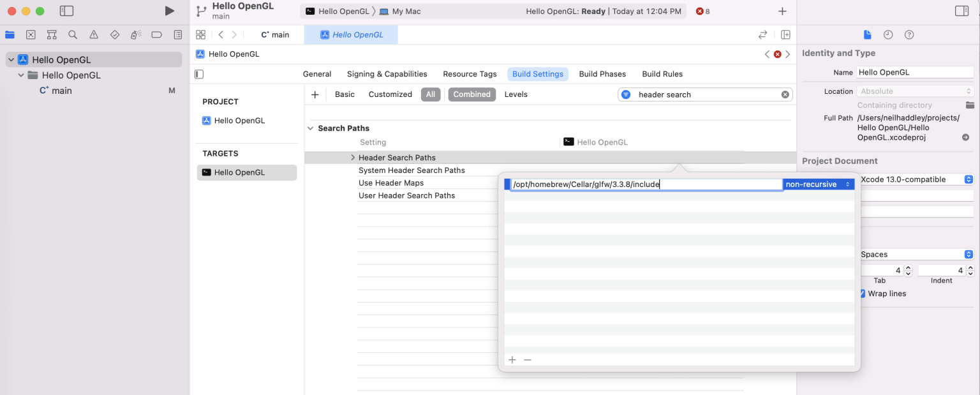Switch to the Resource Tags tab
The width and height of the screenshot is (980, 395).
click(470, 74)
